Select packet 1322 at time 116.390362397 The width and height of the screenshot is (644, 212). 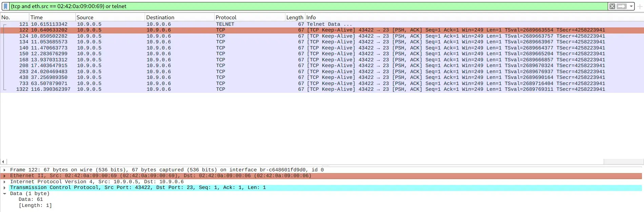322,89
